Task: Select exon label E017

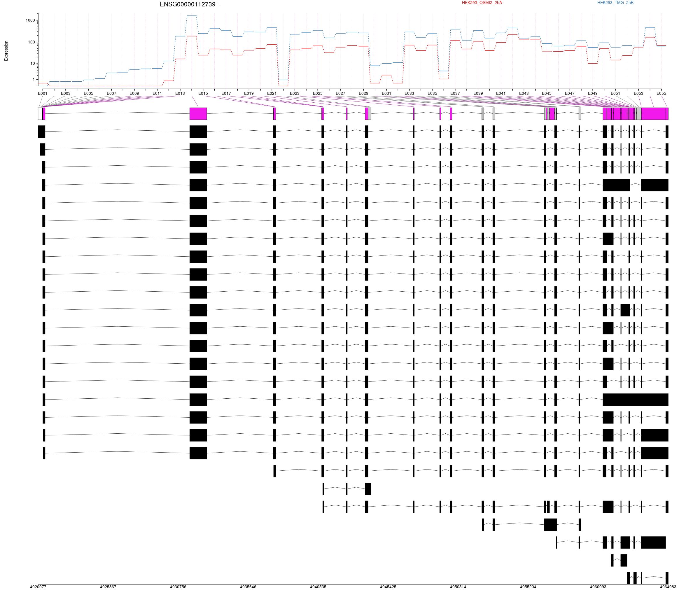Action: coord(226,93)
